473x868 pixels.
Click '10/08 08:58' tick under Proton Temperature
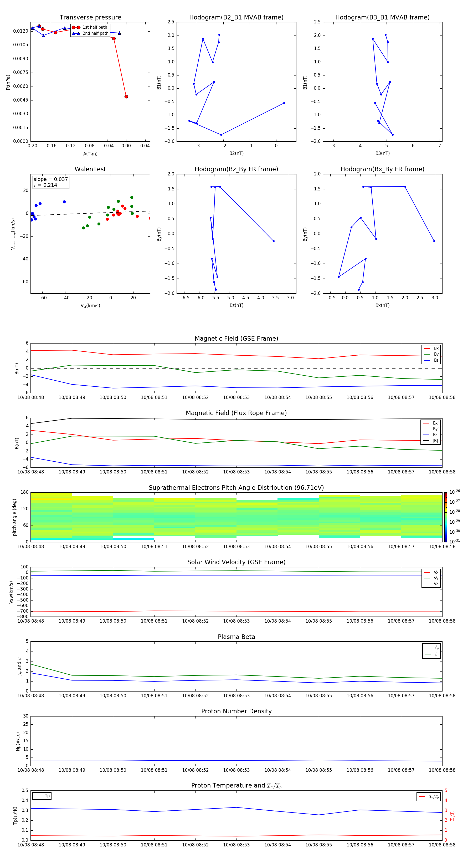coord(442,845)
